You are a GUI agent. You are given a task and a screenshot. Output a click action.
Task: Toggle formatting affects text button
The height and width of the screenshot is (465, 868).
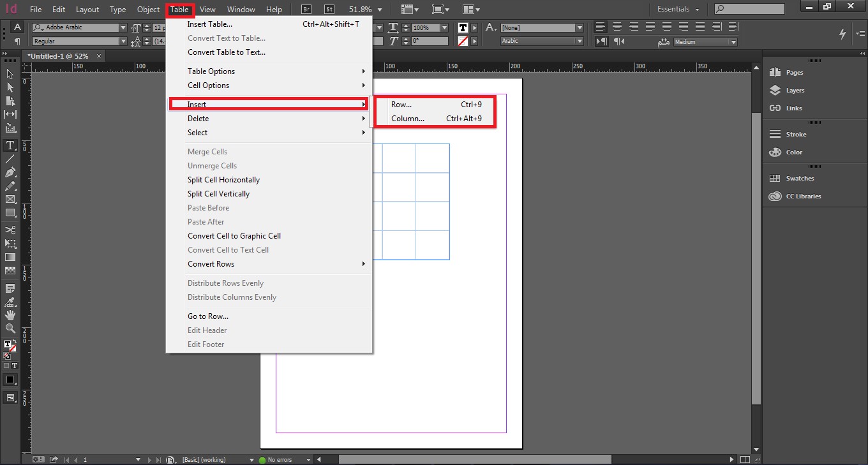point(14,365)
